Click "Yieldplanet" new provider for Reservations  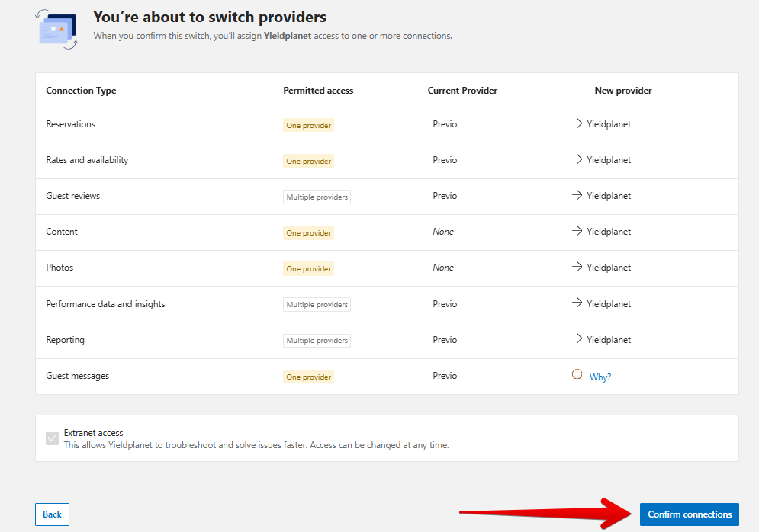[609, 124]
